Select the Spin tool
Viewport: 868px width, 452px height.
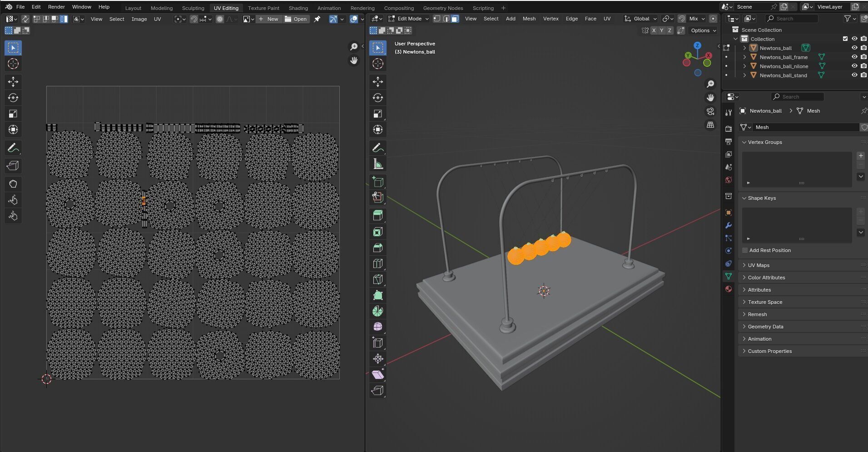click(378, 311)
